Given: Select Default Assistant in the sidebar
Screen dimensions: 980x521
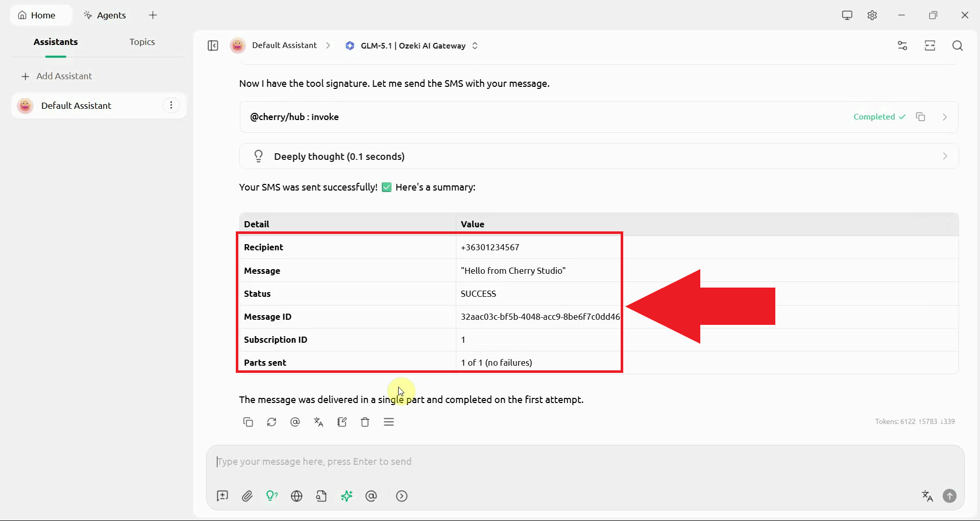Looking at the screenshot, I should pyautogui.click(x=99, y=105).
